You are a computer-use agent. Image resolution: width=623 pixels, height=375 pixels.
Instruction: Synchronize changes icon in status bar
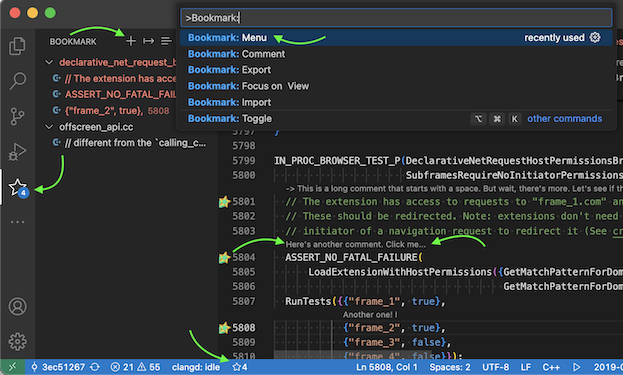[x=95, y=367]
